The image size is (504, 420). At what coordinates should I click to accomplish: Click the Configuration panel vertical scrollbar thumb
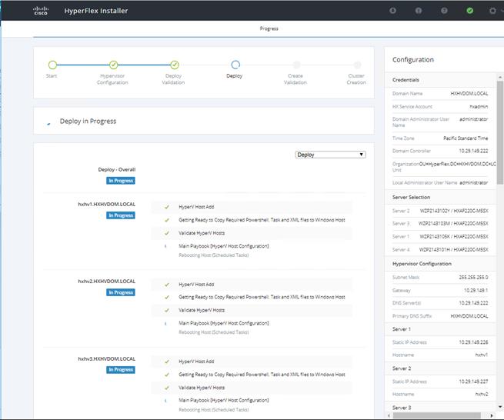(x=500, y=132)
